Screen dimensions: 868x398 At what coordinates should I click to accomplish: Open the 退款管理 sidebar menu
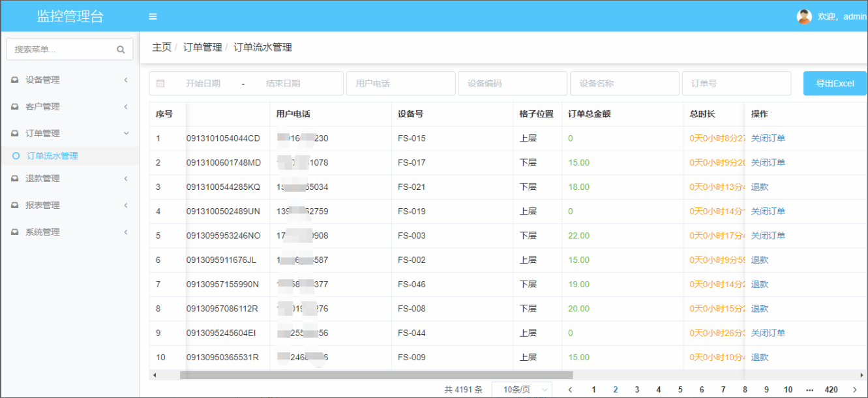click(70, 179)
